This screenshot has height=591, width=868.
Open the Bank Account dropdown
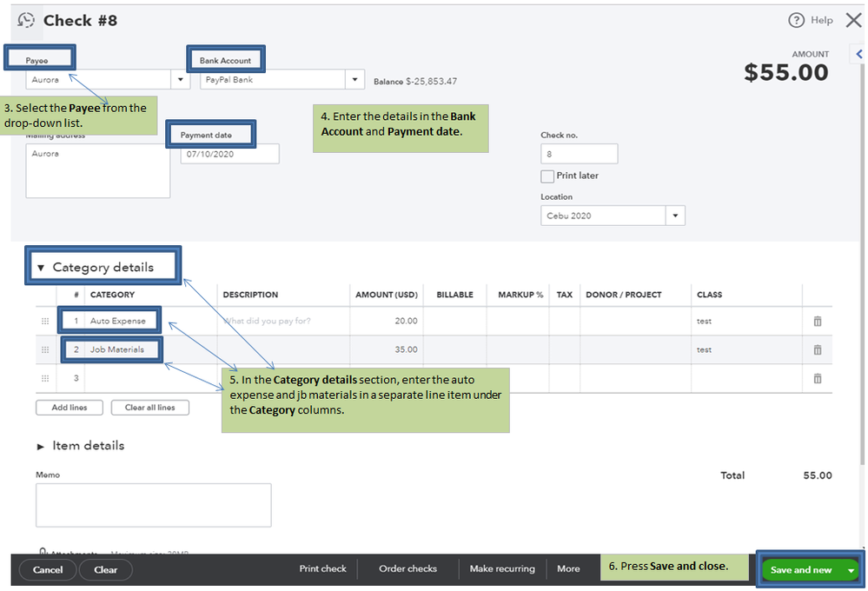click(x=354, y=80)
